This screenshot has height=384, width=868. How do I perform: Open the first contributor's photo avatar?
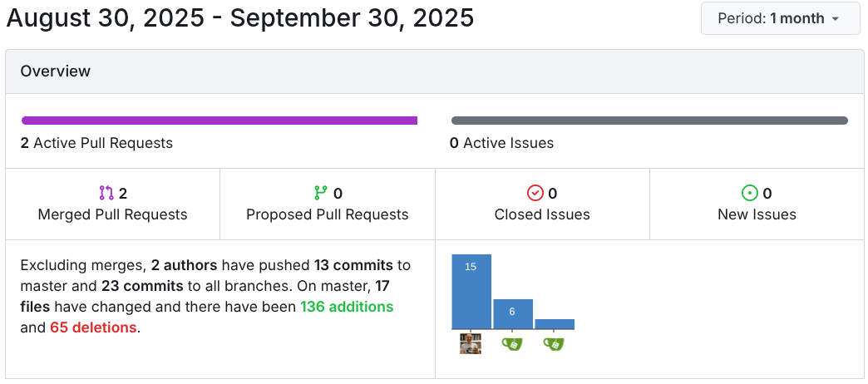(471, 344)
